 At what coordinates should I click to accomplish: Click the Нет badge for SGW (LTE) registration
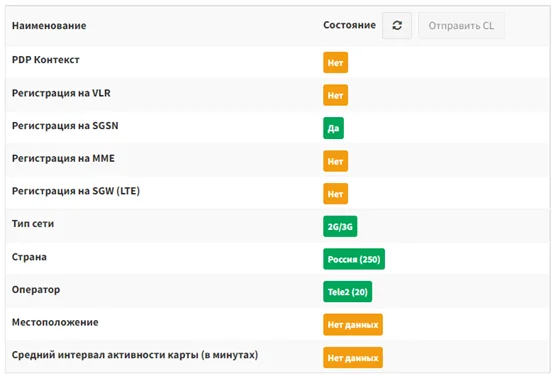(x=335, y=194)
